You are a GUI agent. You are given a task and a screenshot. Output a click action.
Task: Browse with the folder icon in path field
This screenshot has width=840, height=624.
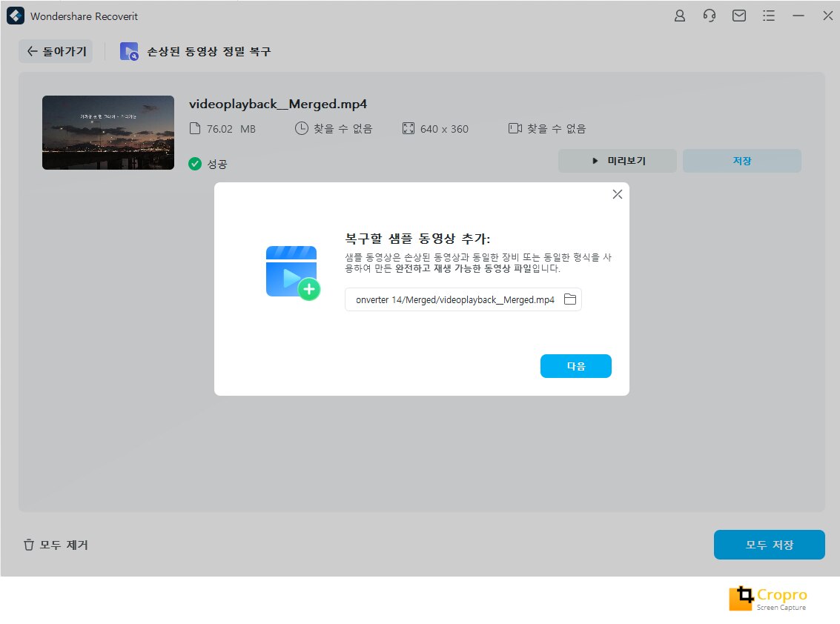point(570,299)
